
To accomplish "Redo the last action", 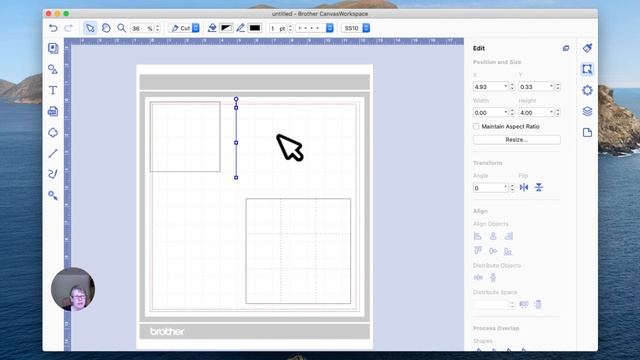I will pos(68,28).
